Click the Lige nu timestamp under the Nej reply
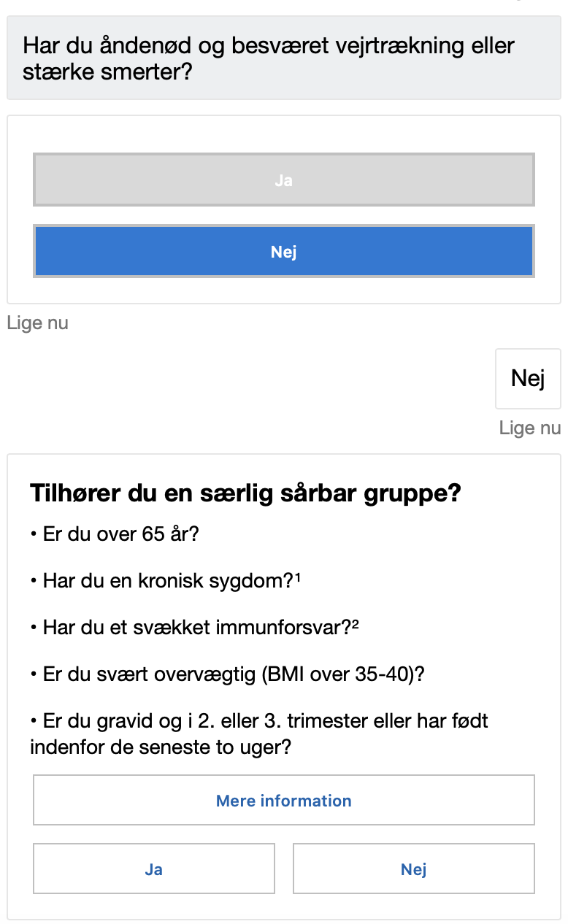The width and height of the screenshot is (568, 924). (529, 428)
